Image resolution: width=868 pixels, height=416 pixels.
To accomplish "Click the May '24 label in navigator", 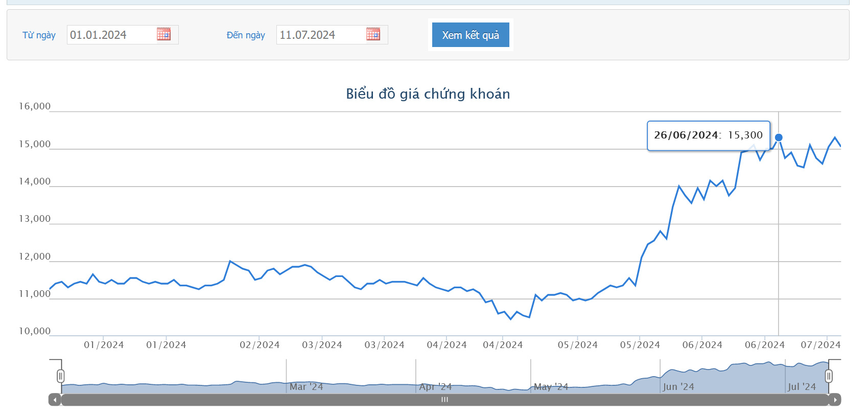I will (x=551, y=387).
